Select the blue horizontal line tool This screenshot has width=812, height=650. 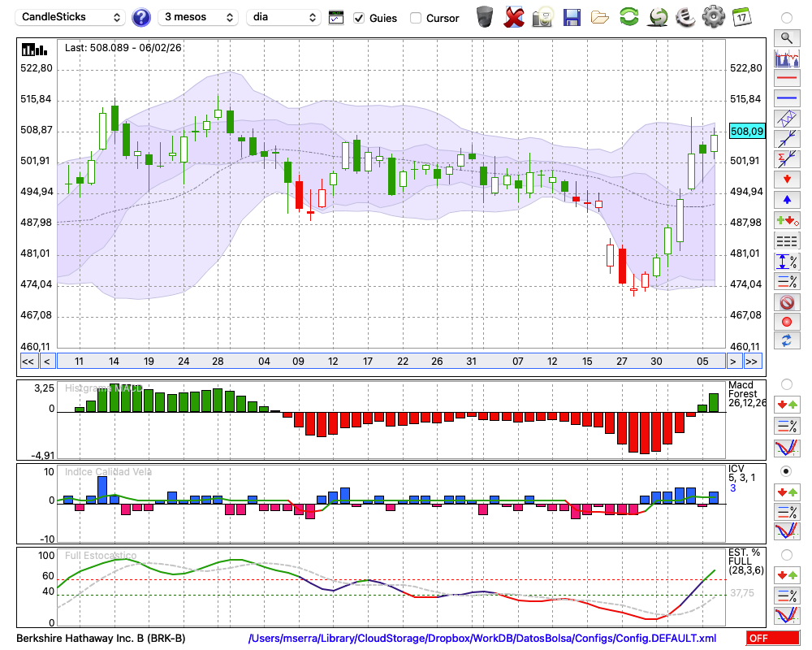coord(786,98)
